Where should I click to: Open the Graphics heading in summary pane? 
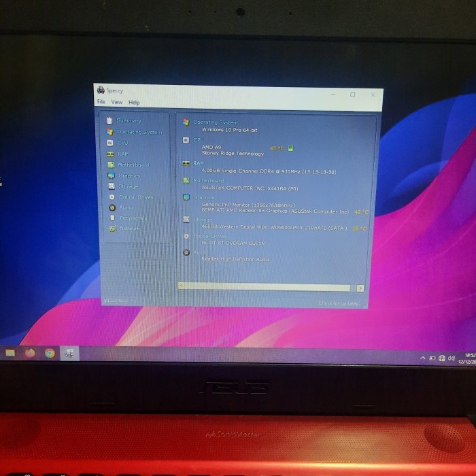tap(204, 198)
